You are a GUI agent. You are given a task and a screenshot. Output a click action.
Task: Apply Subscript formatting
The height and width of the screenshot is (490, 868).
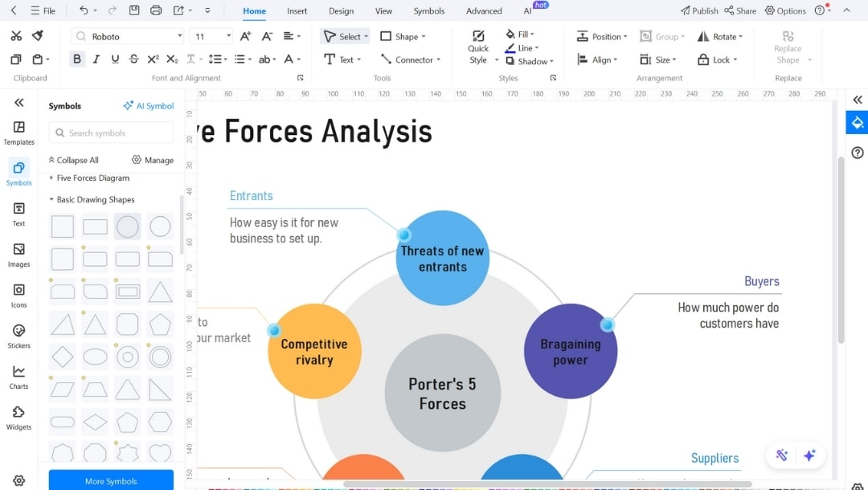pyautogui.click(x=172, y=59)
